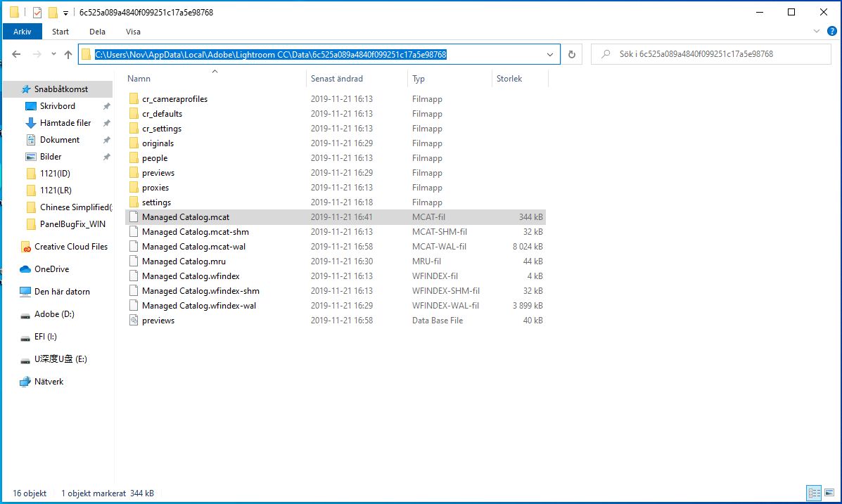Image resolution: width=842 pixels, height=504 pixels.
Task: Open Skrivbord in navigation pane
Action: point(58,105)
